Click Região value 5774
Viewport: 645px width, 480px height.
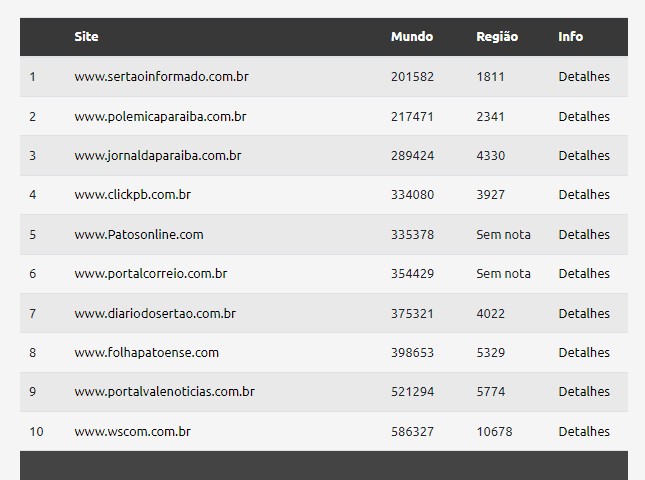(x=490, y=391)
